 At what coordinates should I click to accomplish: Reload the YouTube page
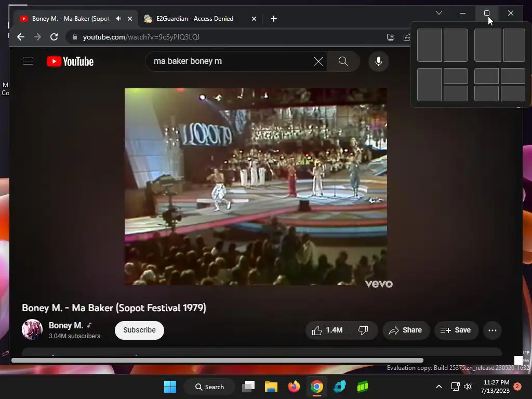pos(54,37)
